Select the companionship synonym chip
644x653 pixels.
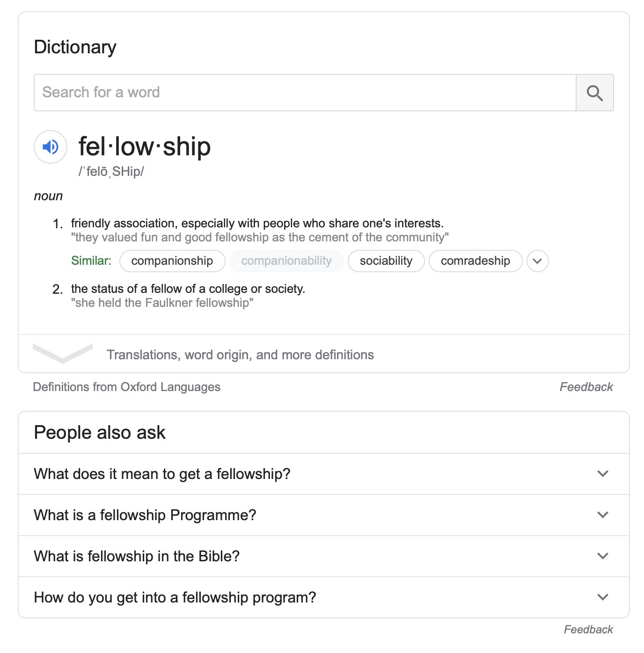click(172, 261)
